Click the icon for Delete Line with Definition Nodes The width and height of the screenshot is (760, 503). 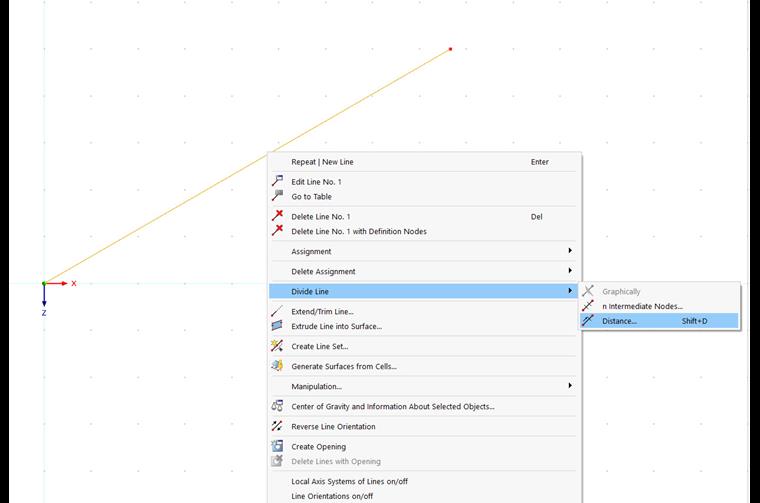point(277,231)
